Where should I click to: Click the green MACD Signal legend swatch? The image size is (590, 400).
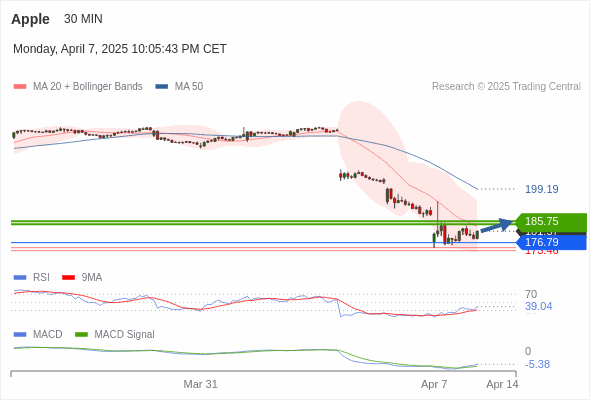[x=81, y=334]
